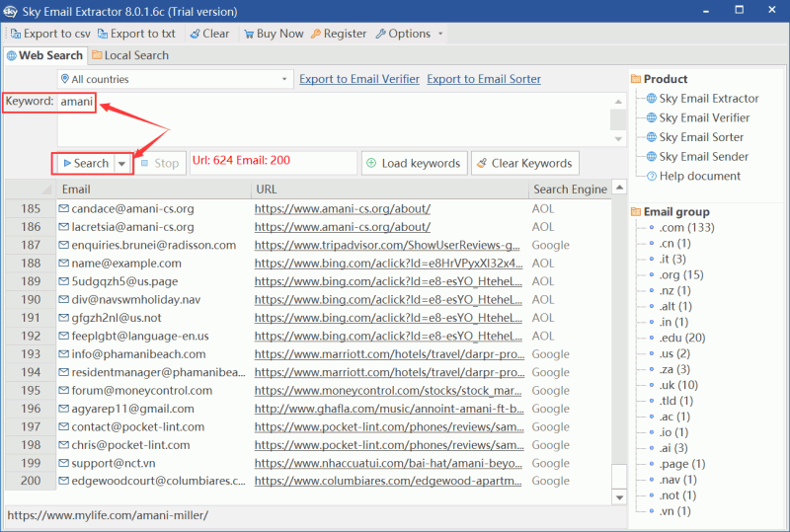Switch to the Local Search tab
Viewport: 790px width, 532px height.
tap(130, 55)
